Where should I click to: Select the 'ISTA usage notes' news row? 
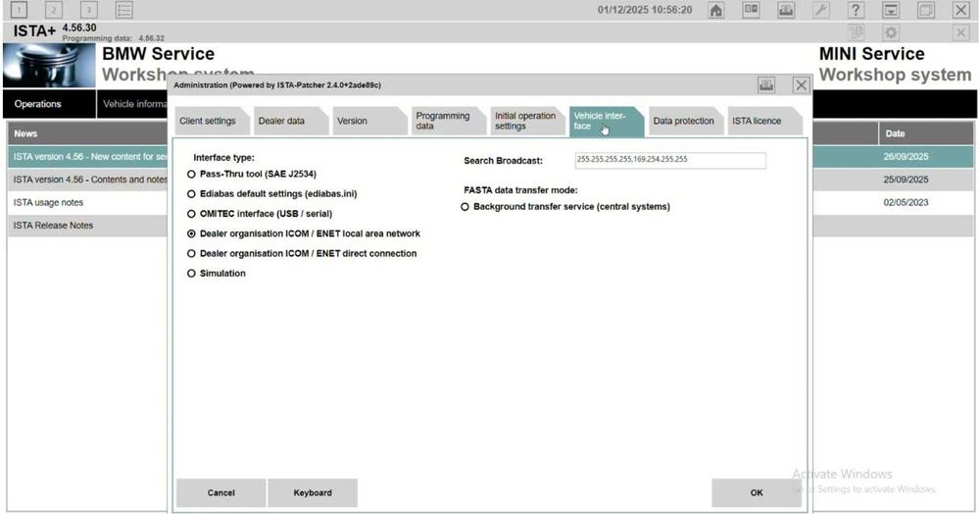(x=87, y=203)
